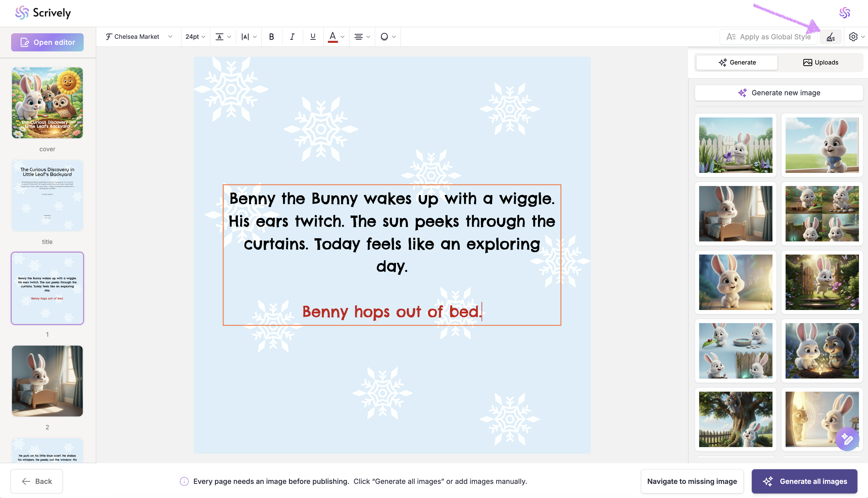Toggle underline formatting
Image resolution: width=868 pixels, height=498 pixels.
[313, 37]
